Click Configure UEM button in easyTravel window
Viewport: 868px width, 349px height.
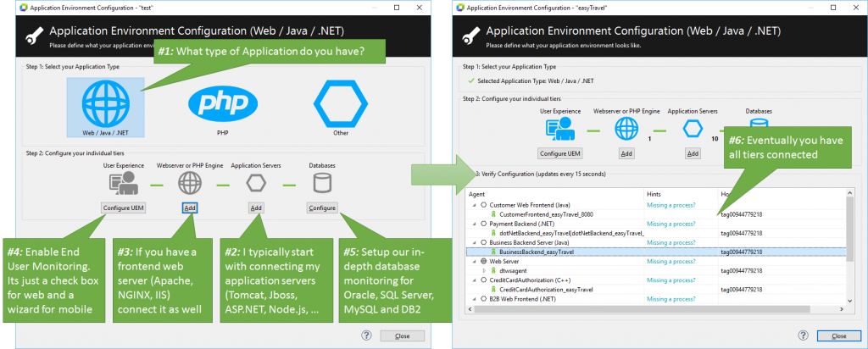coord(560,154)
